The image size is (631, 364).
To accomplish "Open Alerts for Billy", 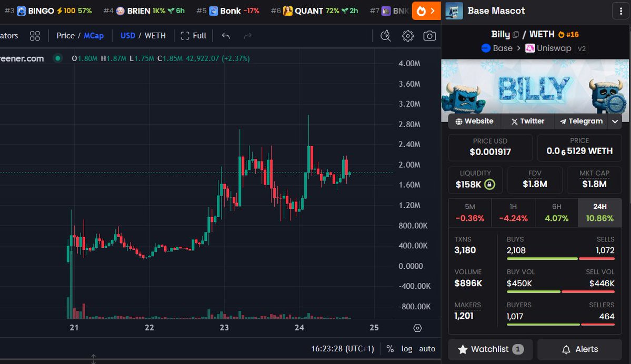I will click(x=579, y=349).
